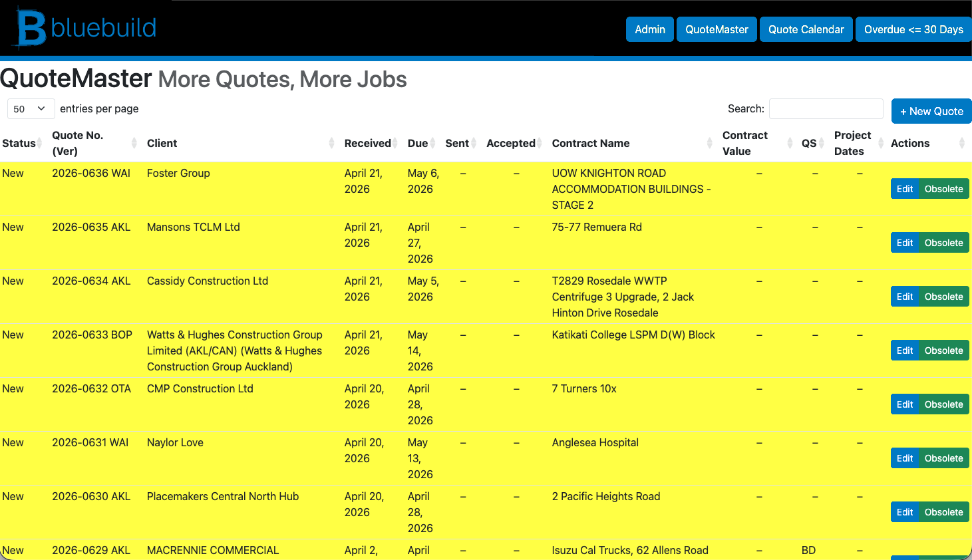Sort by Received column
The height and width of the screenshot is (560, 972).
click(371, 143)
